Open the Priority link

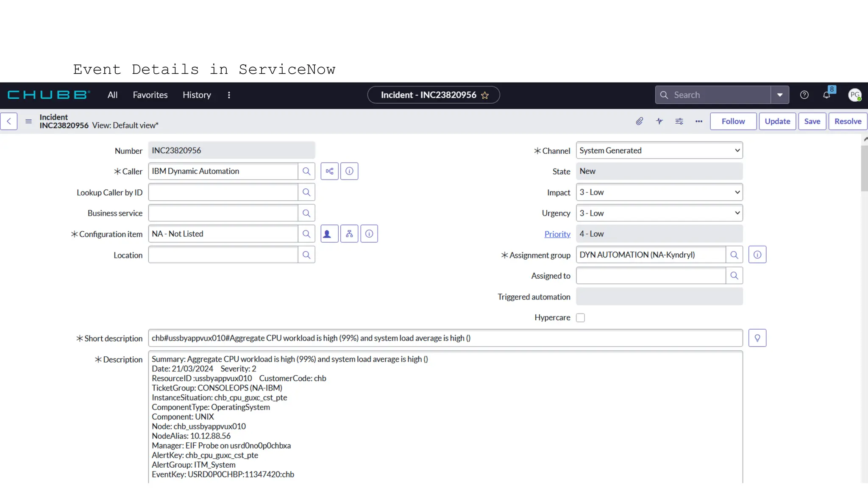[x=557, y=234]
